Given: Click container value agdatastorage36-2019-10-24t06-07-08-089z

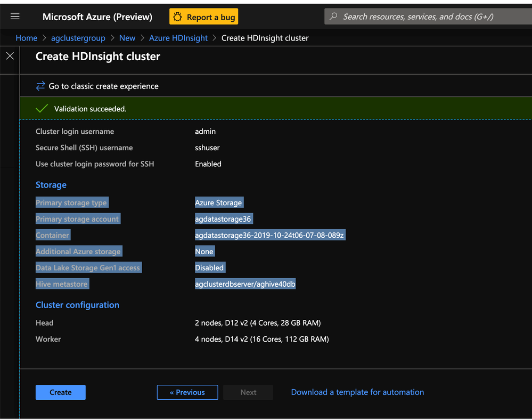Looking at the screenshot, I should pos(270,235).
